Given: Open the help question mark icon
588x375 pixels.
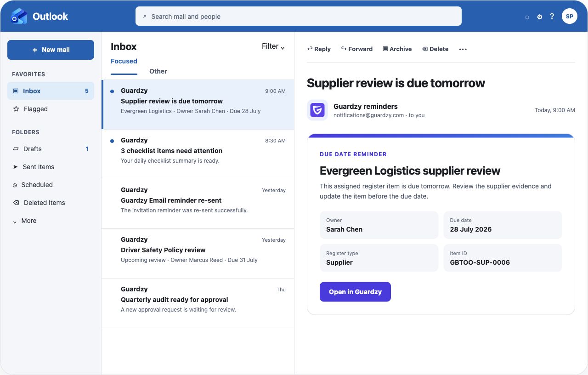Looking at the screenshot, I should [x=552, y=16].
